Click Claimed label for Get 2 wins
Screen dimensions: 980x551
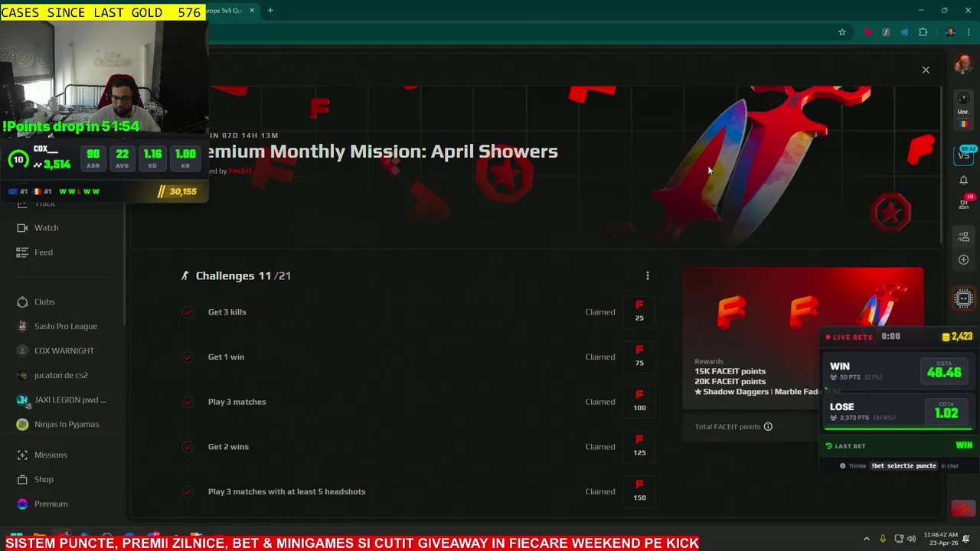[x=600, y=446]
